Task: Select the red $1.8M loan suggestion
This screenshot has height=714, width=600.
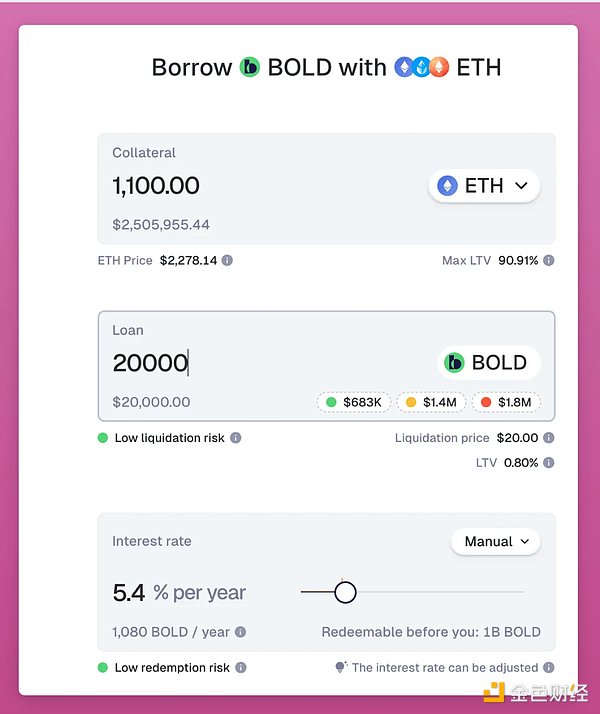Action: [510, 402]
